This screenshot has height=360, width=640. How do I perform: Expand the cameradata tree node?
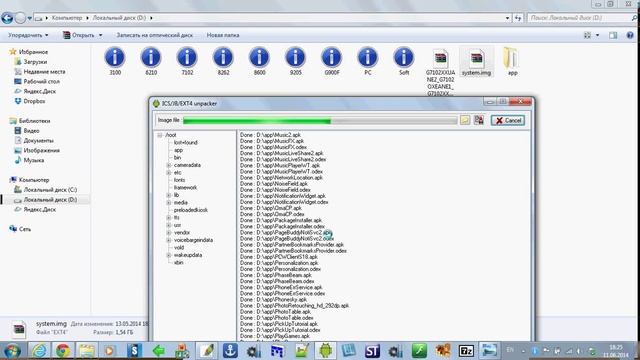point(169,165)
